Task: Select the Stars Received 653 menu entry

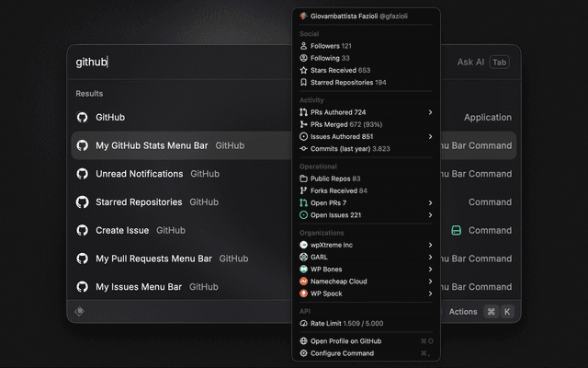Action: point(366,70)
